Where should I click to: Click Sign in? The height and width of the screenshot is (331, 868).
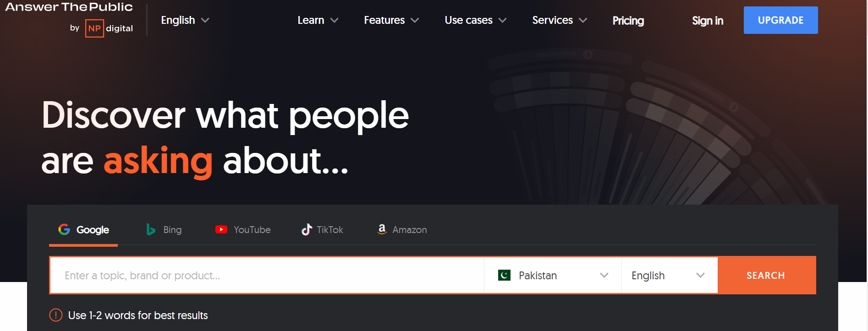click(708, 21)
